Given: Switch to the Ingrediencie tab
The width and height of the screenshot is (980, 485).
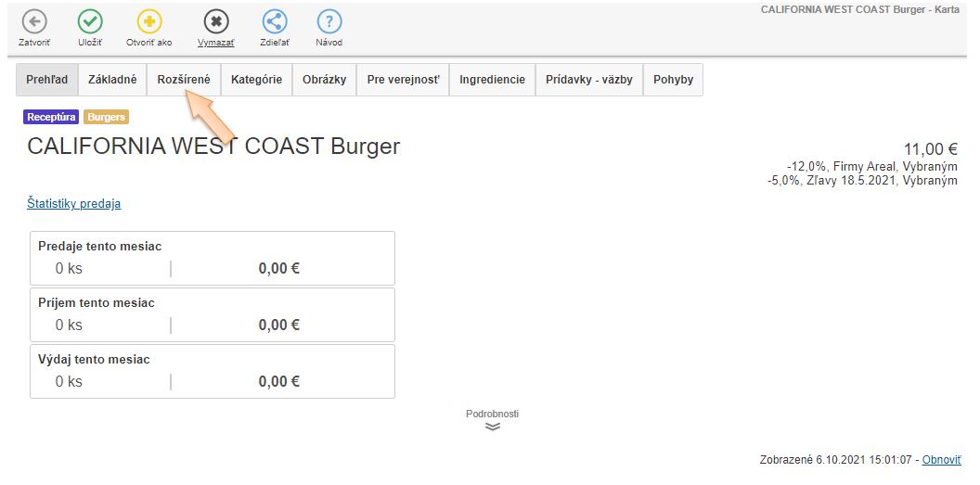Looking at the screenshot, I should click(x=492, y=80).
